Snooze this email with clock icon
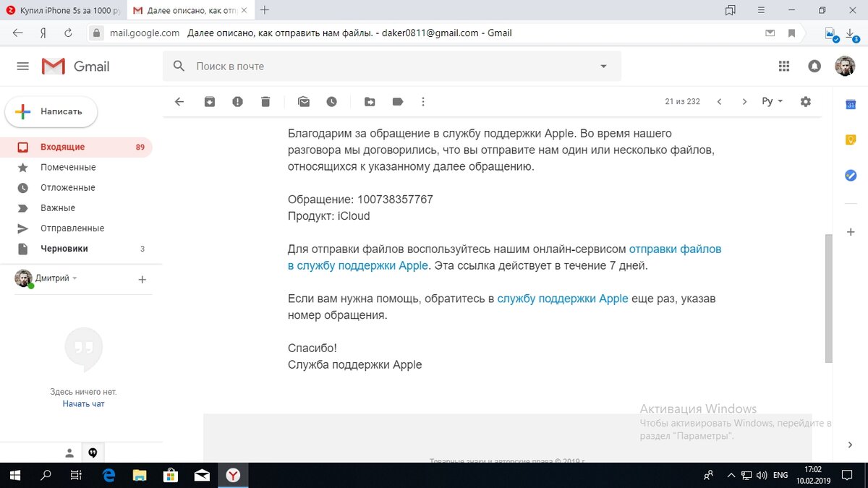Image resolution: width=868 pixels, height=488 pixels. click(331, 102)
